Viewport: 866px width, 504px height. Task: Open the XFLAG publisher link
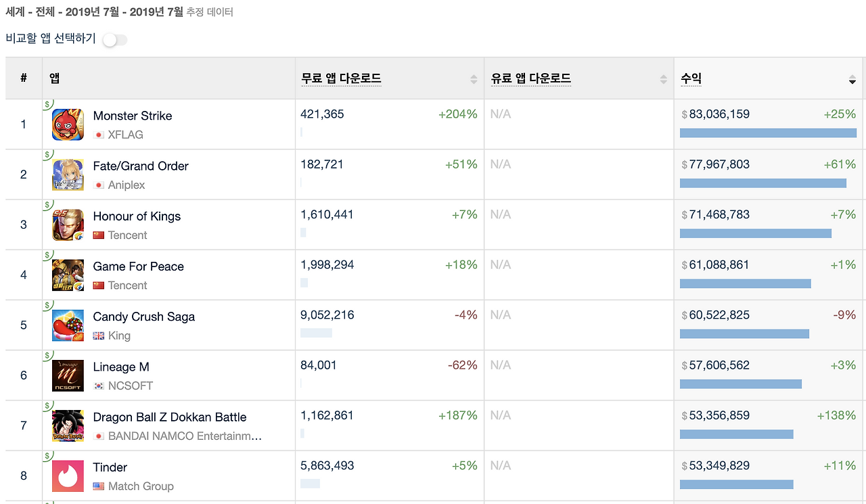pos(126,135)
